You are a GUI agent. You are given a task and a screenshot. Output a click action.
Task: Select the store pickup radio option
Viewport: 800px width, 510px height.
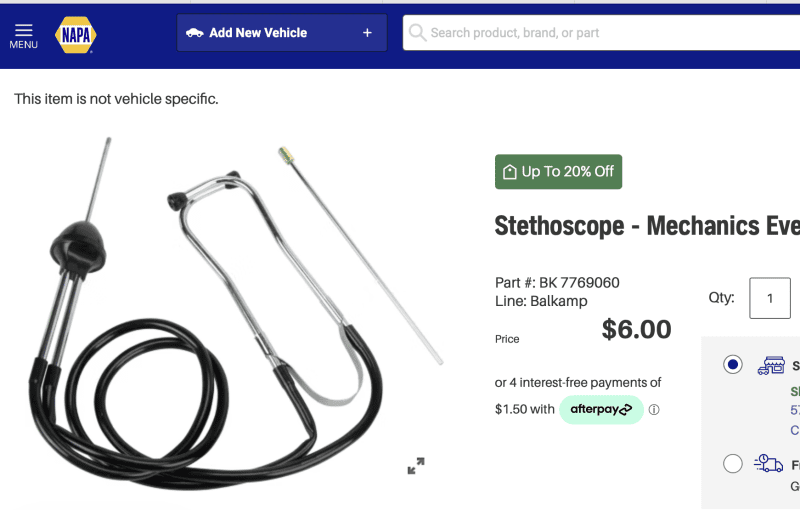click(733, 365)
